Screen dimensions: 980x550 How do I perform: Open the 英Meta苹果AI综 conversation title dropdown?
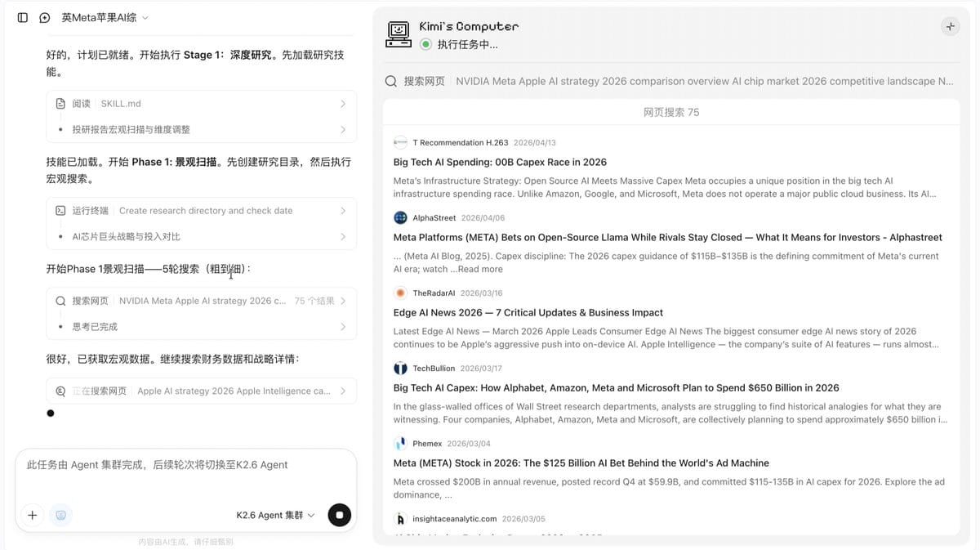105,17
